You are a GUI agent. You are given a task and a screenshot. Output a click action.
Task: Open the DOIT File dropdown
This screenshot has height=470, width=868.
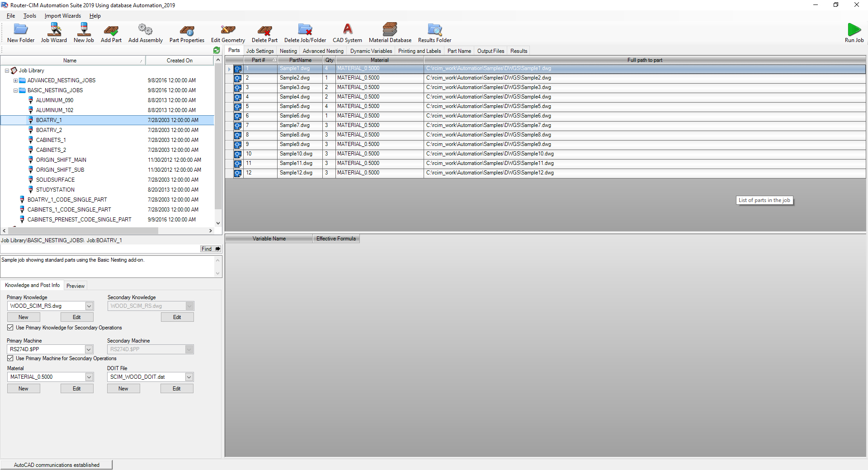point(189,377)
